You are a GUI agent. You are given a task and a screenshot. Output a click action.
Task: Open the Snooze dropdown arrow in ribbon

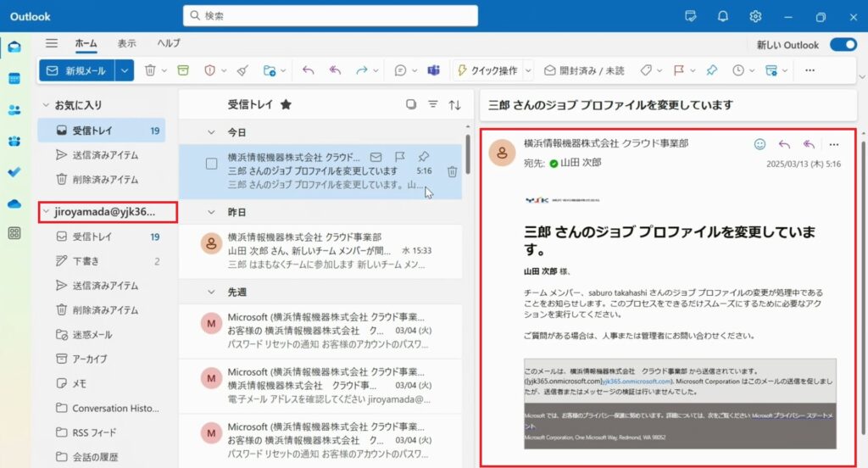752,71
